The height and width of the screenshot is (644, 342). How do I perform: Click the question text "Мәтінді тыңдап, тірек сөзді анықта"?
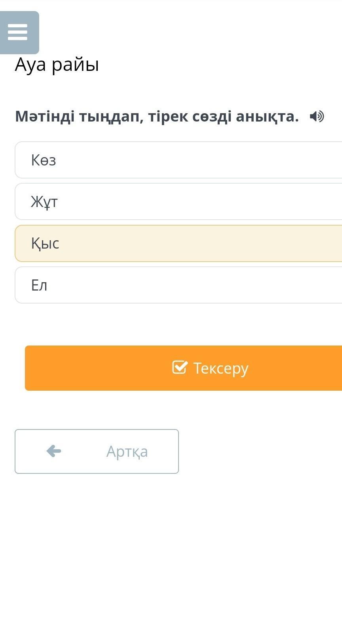coord(157,116)
